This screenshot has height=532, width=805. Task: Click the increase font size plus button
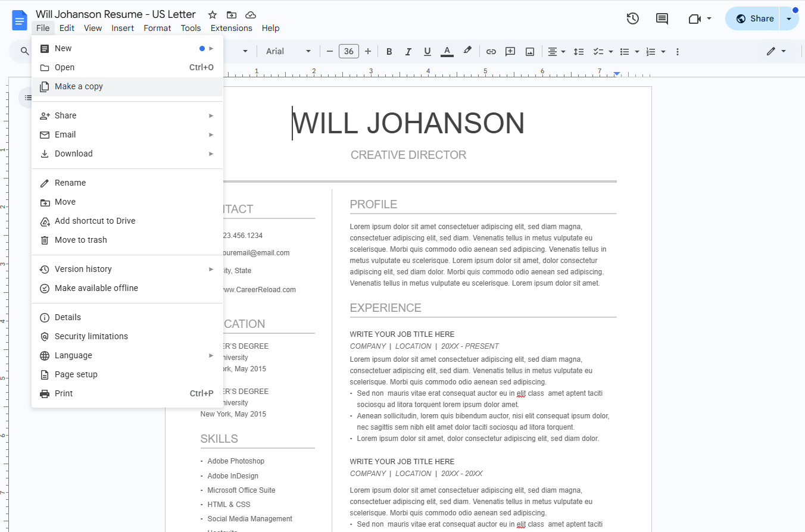368,52
